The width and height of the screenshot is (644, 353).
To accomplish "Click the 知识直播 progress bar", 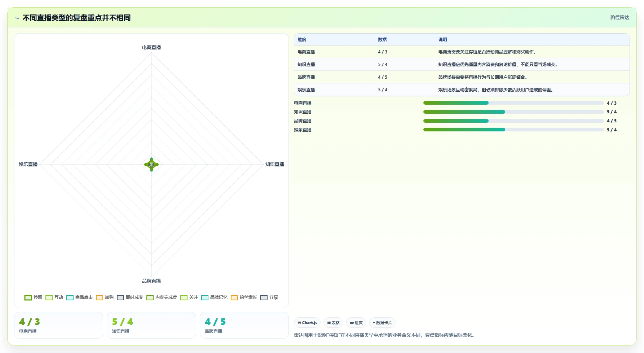I will tap(513, 112).
